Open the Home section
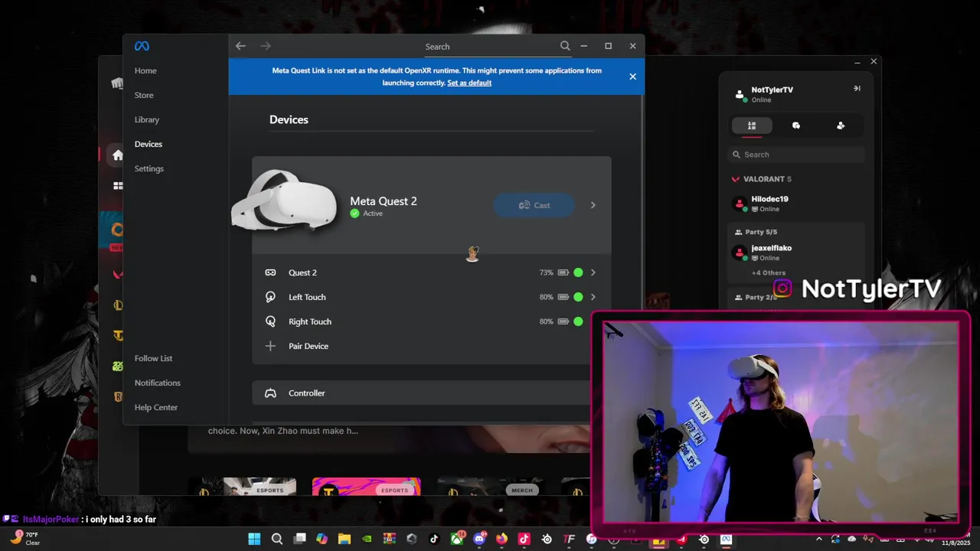 coord(145,70)
